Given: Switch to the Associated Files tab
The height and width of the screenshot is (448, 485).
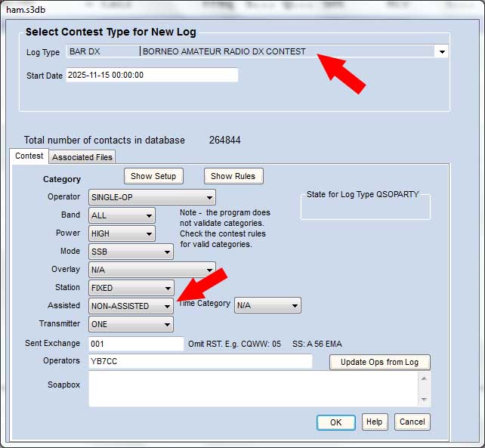Looking at the screenshot, I should [82, 156].
